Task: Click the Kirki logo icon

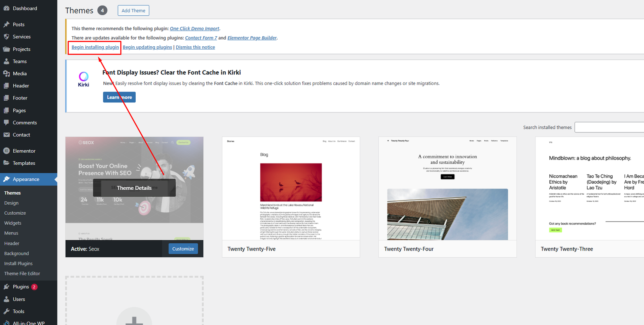Action: (x=84, y=79)
